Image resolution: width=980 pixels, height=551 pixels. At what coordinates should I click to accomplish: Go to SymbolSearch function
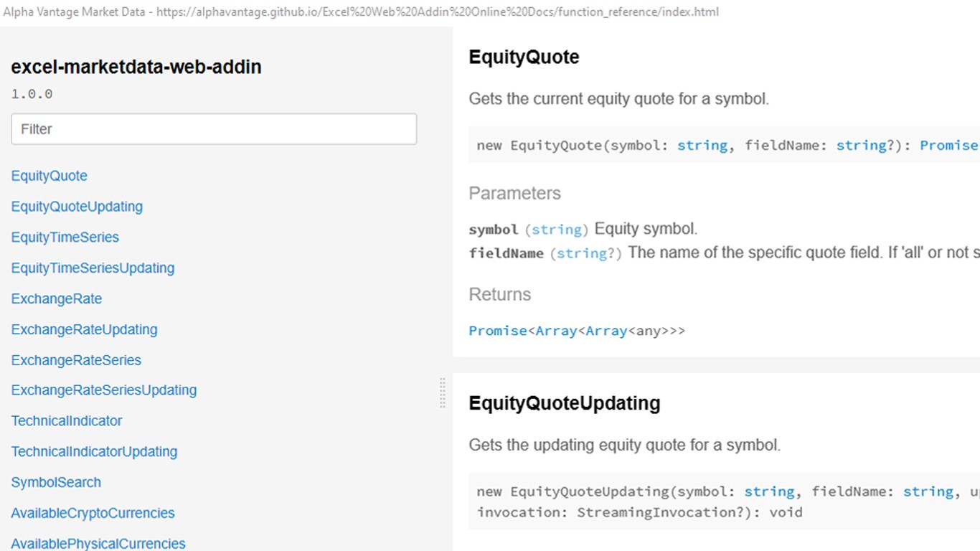56,483
